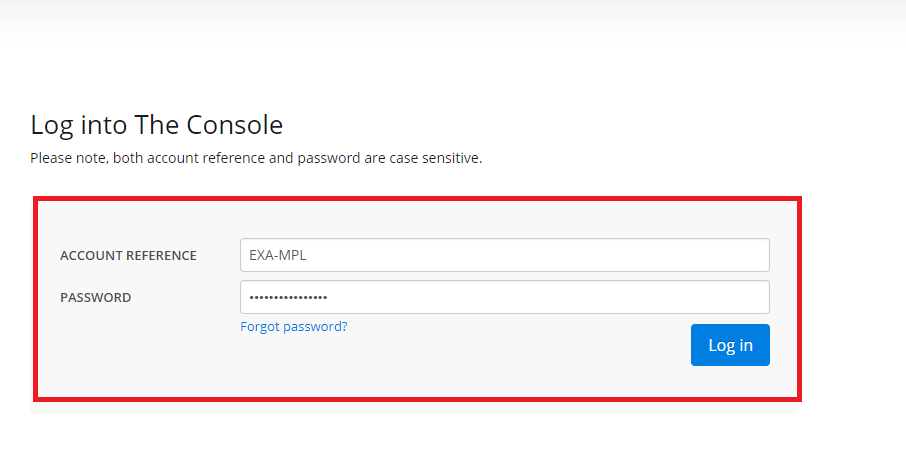The width and height of the screenshot is (906, 474).
Task: Click the PASSWORD field label
Action: point(95,297)
